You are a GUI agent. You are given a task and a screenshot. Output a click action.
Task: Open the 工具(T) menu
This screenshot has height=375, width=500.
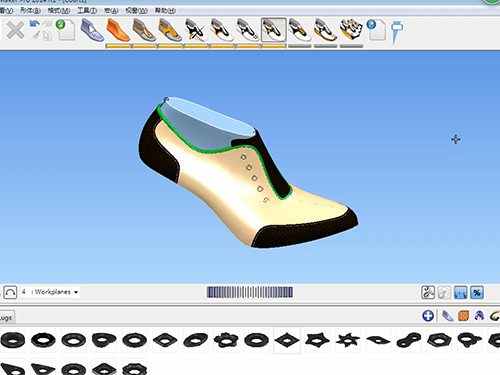coord(87,11)
